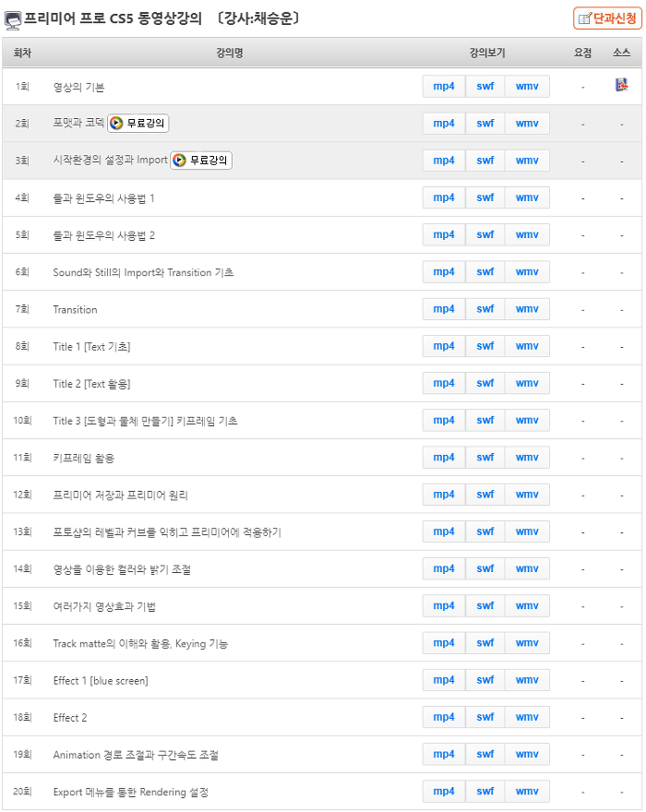The height and width of the screenshot is (812, 646).
Task: Open mp4 for lesson 7 Transition
Action: 444,309
